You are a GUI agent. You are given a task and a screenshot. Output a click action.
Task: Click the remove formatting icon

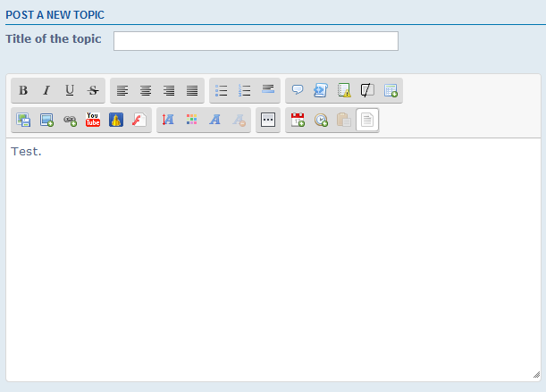tap(239, 120)
